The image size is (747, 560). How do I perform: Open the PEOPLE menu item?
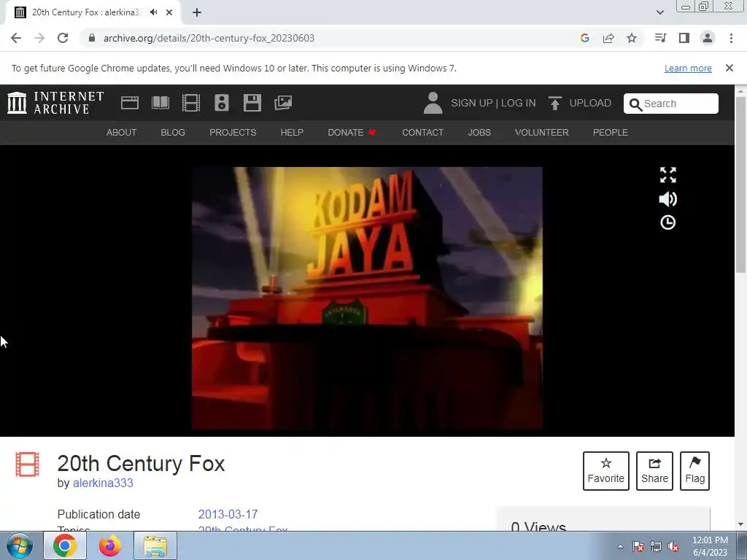611,133
